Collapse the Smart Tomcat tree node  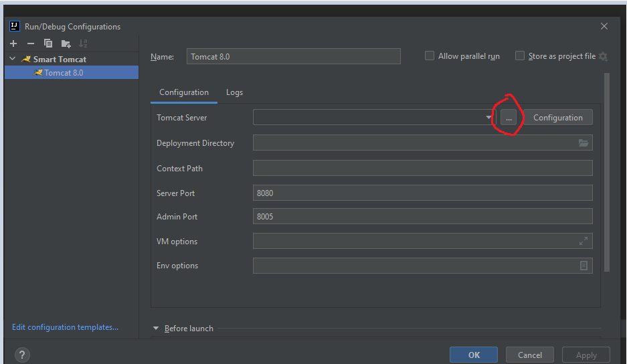[x=13, y=59]
